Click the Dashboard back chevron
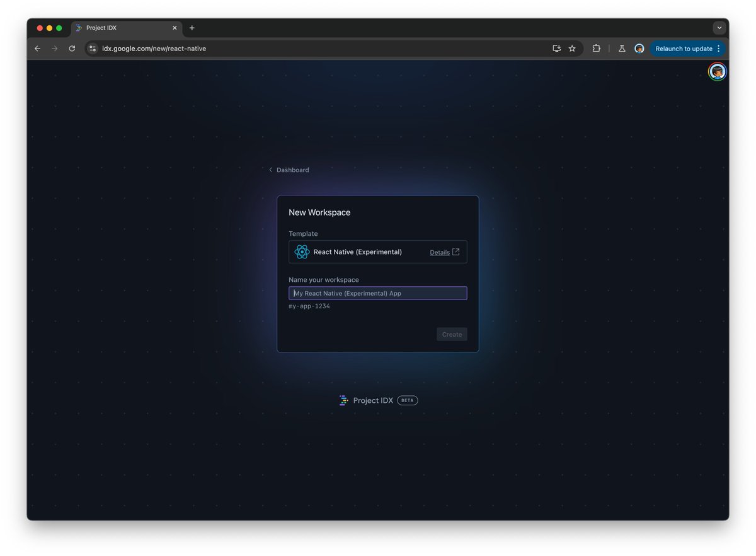Image resolution: width=756 pixels, height=556 pixels. [x=271, y=170]
